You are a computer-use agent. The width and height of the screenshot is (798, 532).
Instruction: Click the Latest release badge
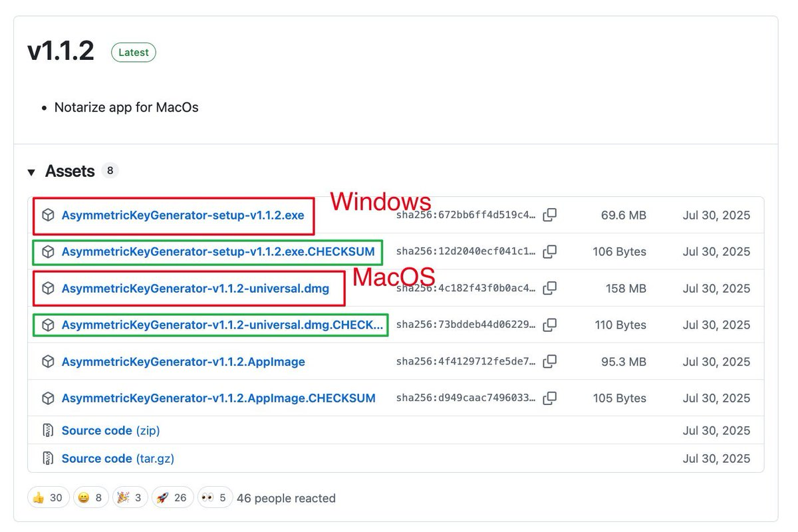[x=134, y=53]
